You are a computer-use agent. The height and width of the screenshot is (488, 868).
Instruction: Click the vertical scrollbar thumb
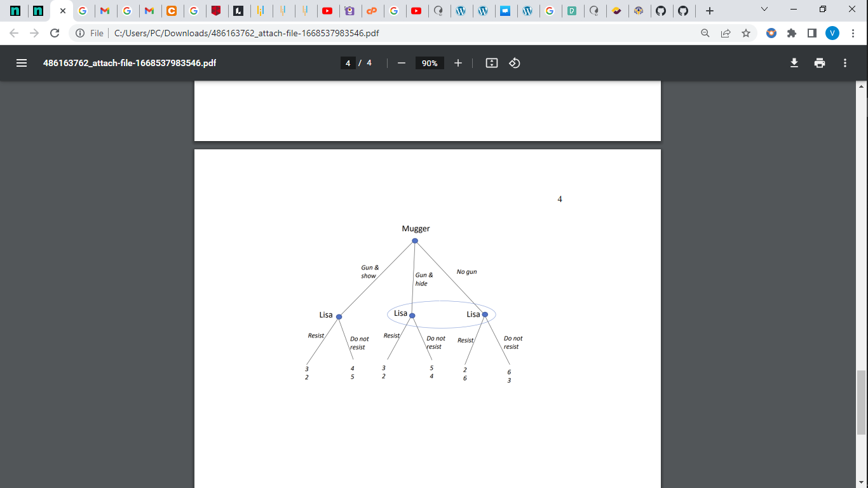[x=862, y=402]
